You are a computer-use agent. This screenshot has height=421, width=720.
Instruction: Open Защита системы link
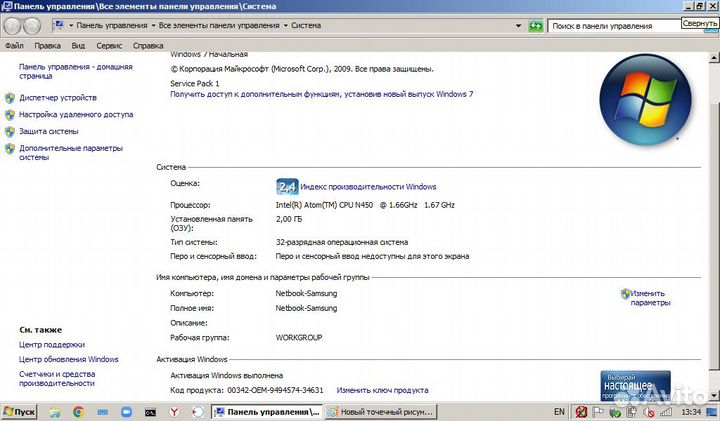click(x=49, y=131)
